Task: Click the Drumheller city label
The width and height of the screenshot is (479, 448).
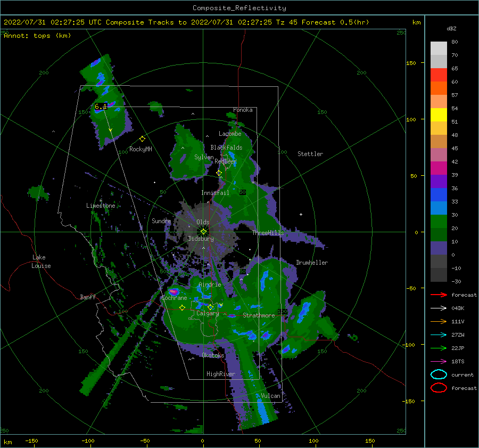Action: [312, 263]
